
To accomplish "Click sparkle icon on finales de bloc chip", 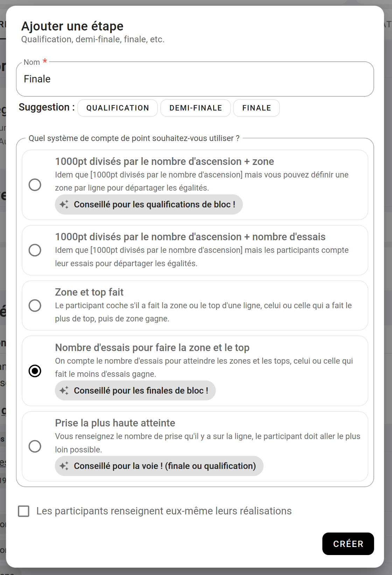I will coord(64,390).
